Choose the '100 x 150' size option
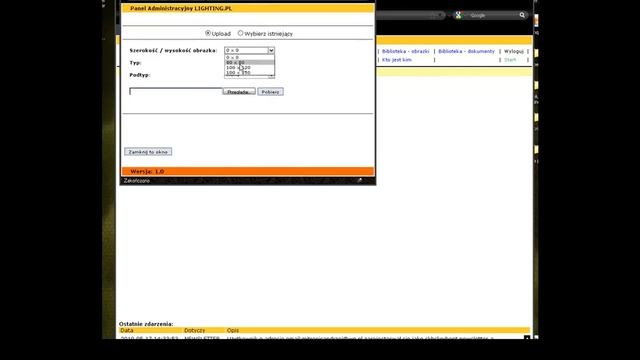Viewport: 640px width, 360px height. click(x=249, y=72)
